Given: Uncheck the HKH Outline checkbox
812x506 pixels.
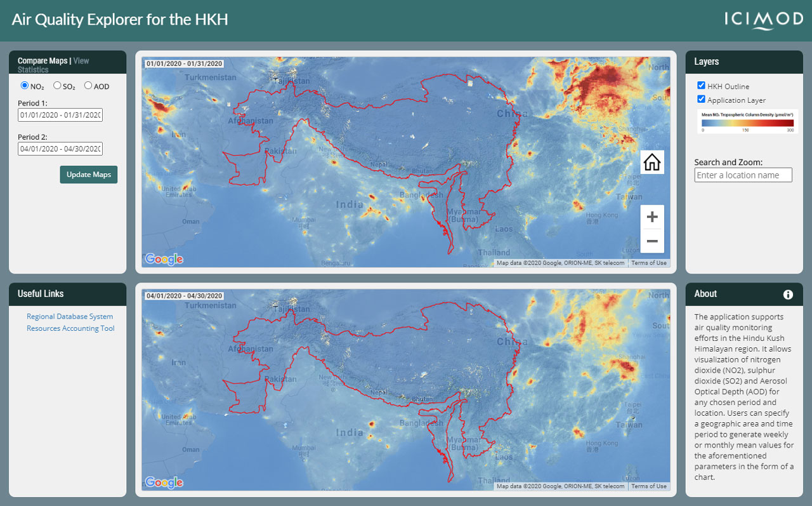Looking at the screenshot, I should (x=701, y=85).
